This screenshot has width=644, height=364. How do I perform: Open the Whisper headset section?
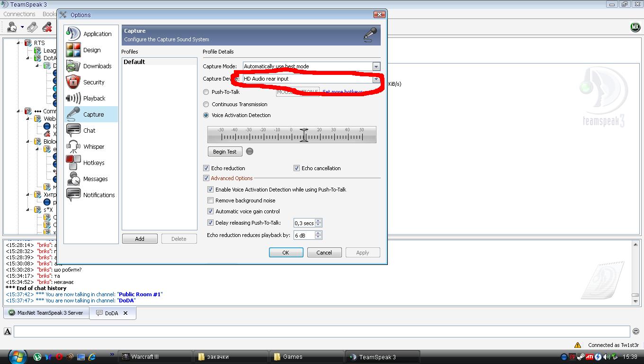tap(91, 146)
